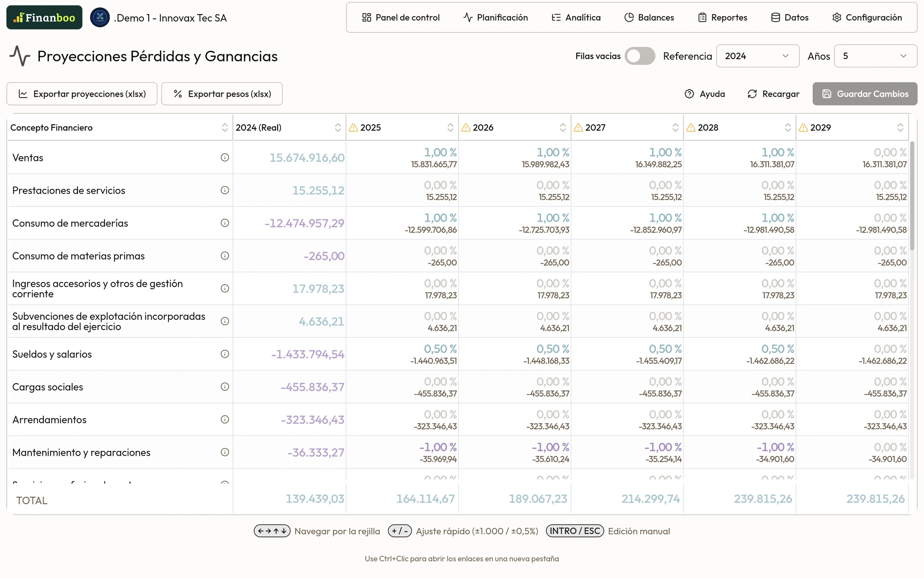The width and height of the screenshot is (924, 578).
Task: Open Configuración from the top navigation
Action: pyautogui.click(x=867, y=18)
